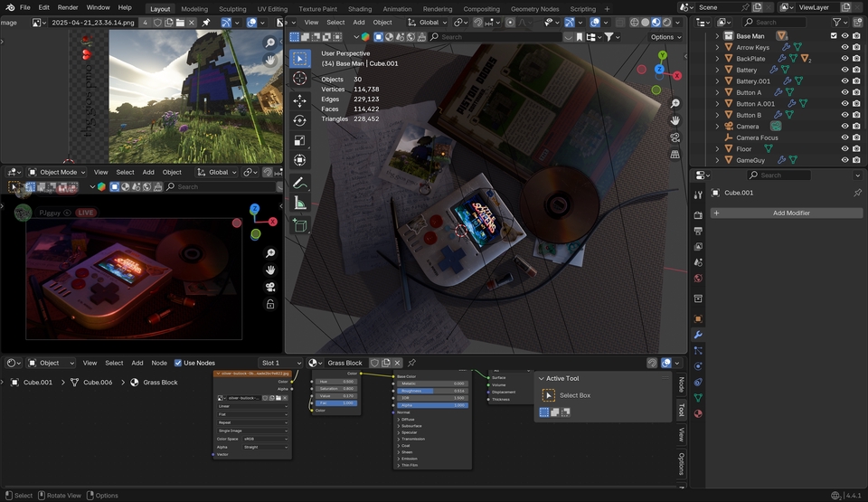Select the Annotate pencil tool

point(300,183)
